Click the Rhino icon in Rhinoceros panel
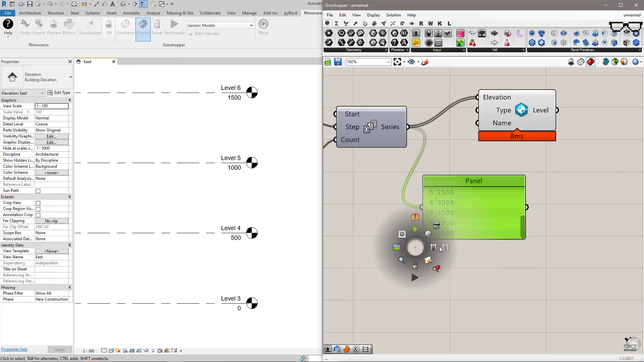This screenshot has width=644, height=362. point(25,27)
